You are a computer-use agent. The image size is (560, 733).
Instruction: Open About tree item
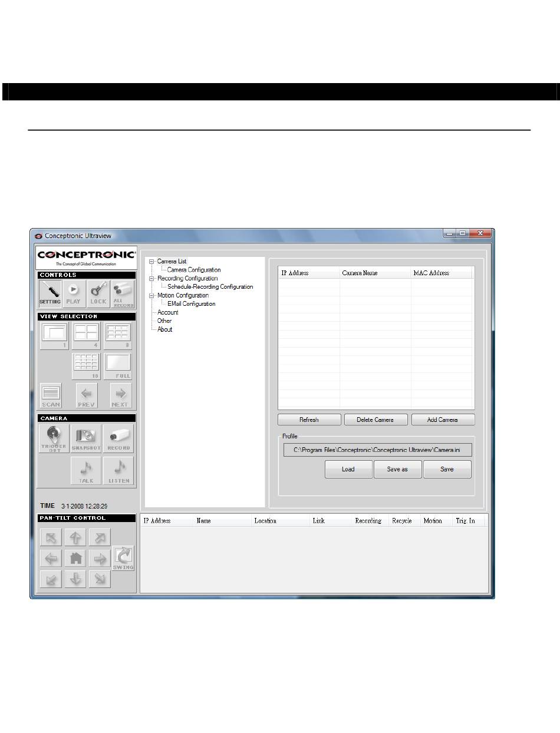[165, 330]
